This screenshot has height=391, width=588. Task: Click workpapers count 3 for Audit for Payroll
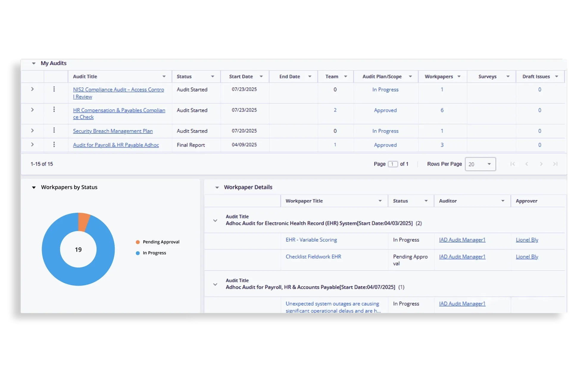click(442, 145)
